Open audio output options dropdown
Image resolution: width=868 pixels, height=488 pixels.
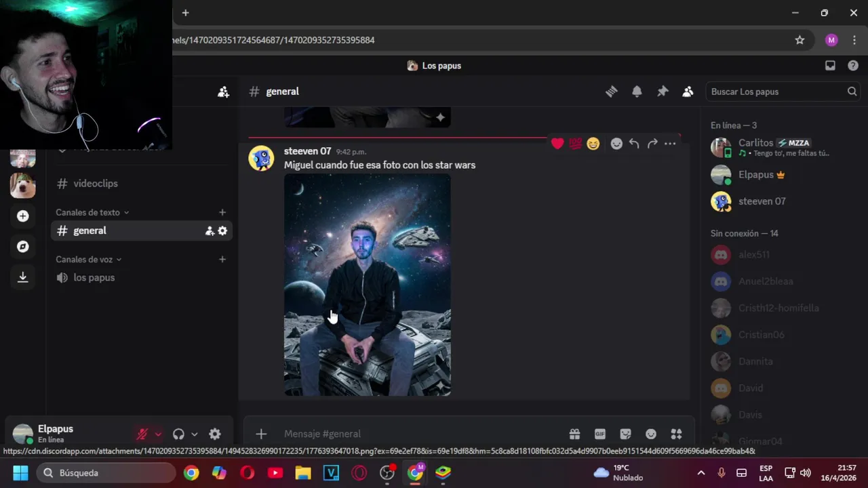[195, 434]
